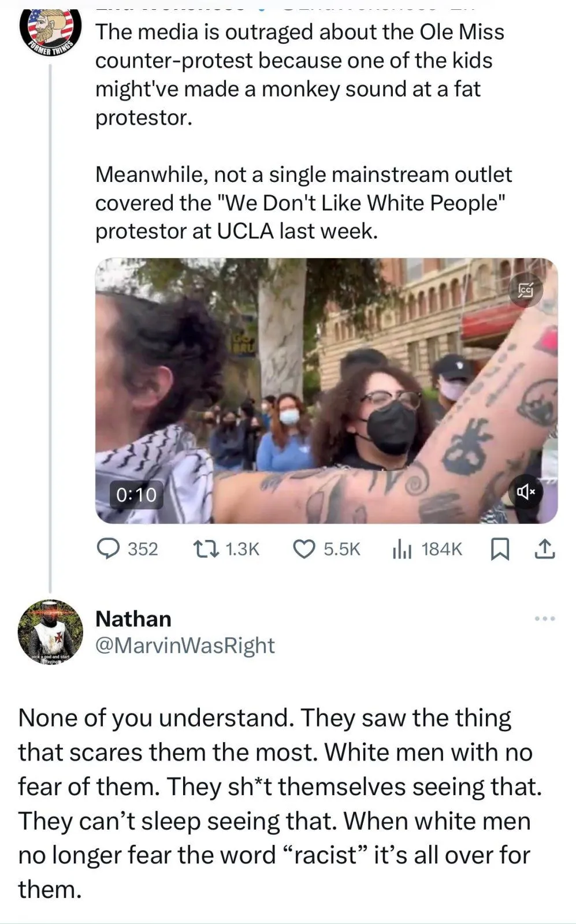Toggle closed captions on the video
This screenshot has height=924, width=576.
(526, 290)
